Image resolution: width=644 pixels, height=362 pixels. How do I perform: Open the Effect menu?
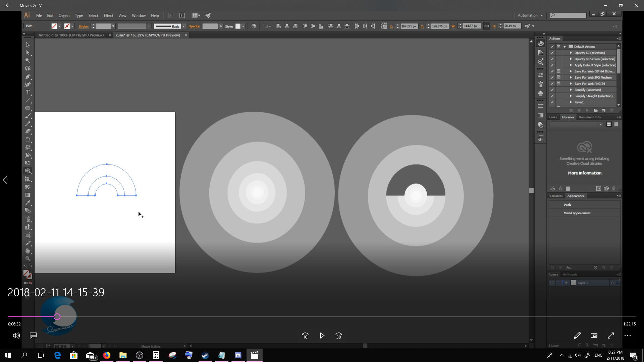tap(108, 15)
